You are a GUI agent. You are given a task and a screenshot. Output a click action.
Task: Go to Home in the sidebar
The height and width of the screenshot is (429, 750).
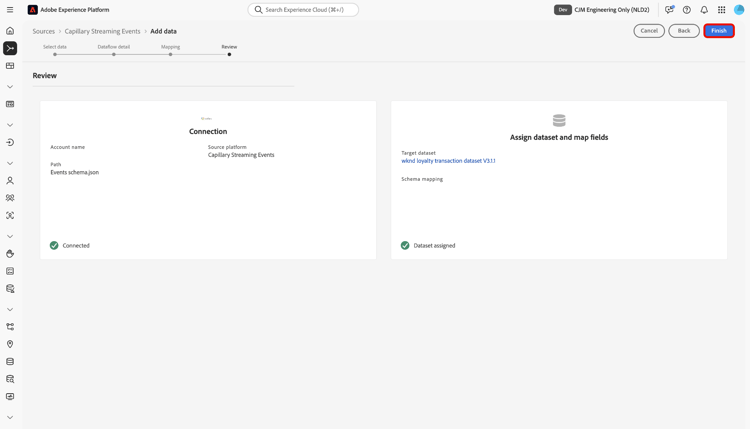pyautogui.click(x=10, y=31)
